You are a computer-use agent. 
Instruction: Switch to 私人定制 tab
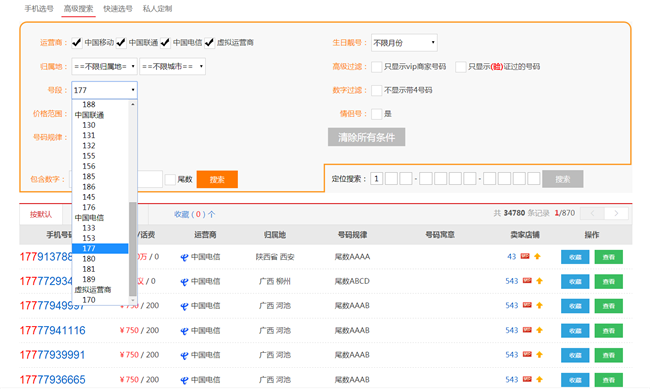[x=157, y=9]
